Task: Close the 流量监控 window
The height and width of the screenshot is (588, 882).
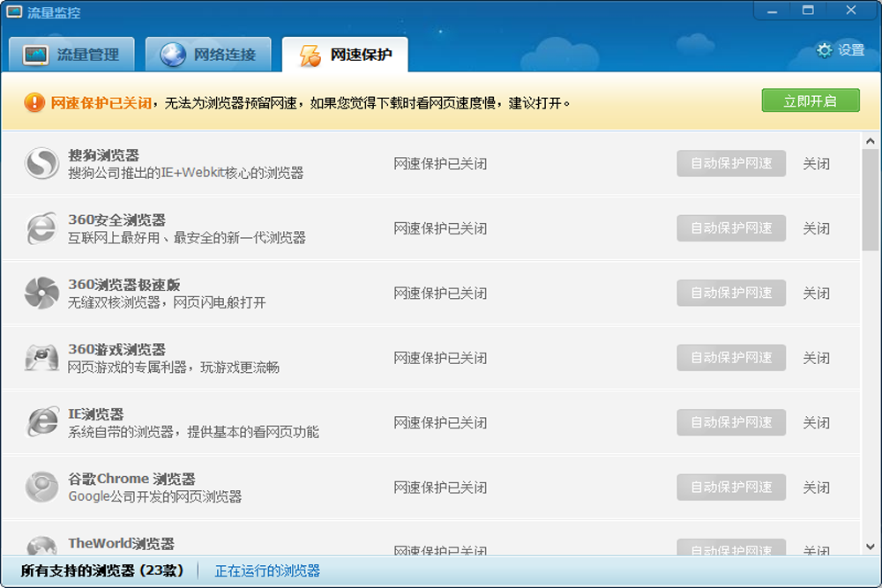Action: 851,11
